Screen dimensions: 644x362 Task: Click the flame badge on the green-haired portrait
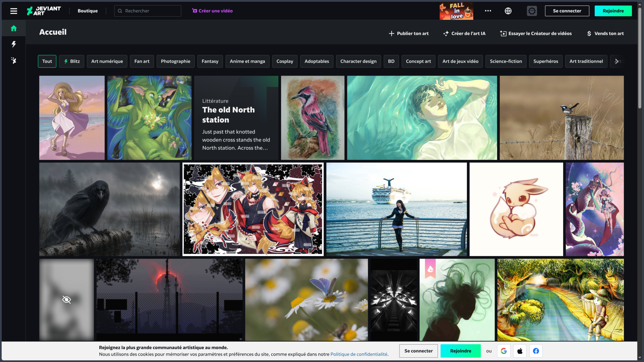coord(430,268)
